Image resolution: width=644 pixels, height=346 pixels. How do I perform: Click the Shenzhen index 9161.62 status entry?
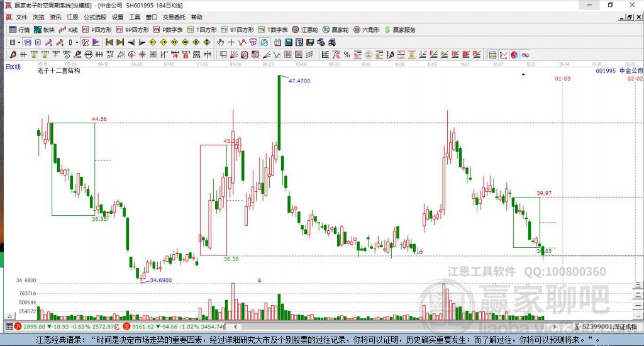pyautogui.click(x=174, y=326)
